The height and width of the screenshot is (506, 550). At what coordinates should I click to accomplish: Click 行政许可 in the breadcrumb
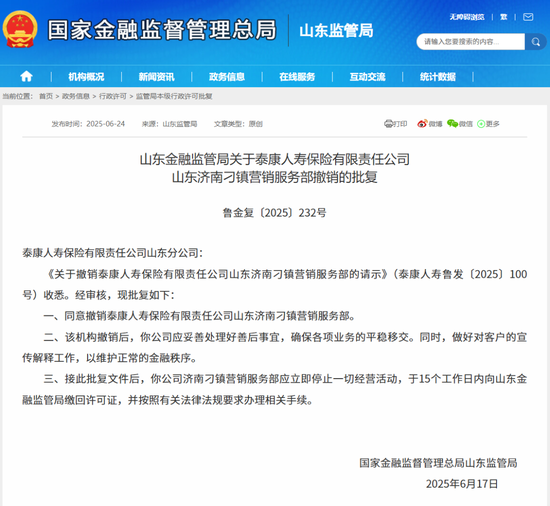click(x=113, y=96)
